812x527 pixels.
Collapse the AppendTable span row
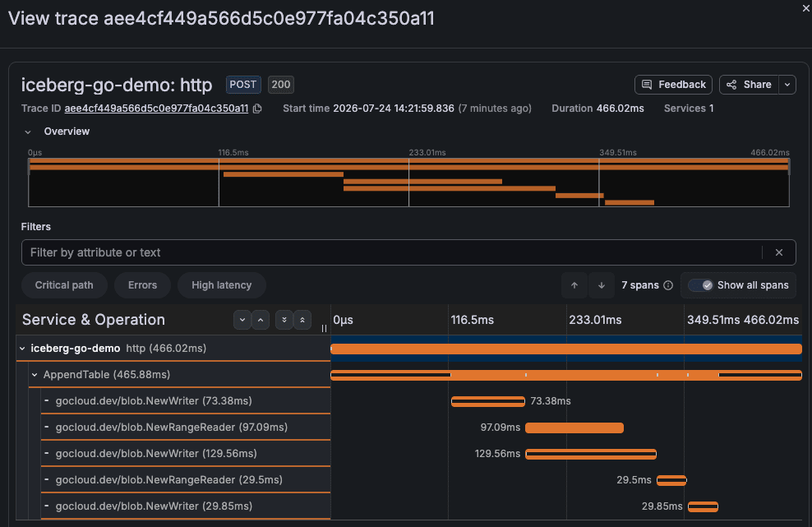click(35, 375)
